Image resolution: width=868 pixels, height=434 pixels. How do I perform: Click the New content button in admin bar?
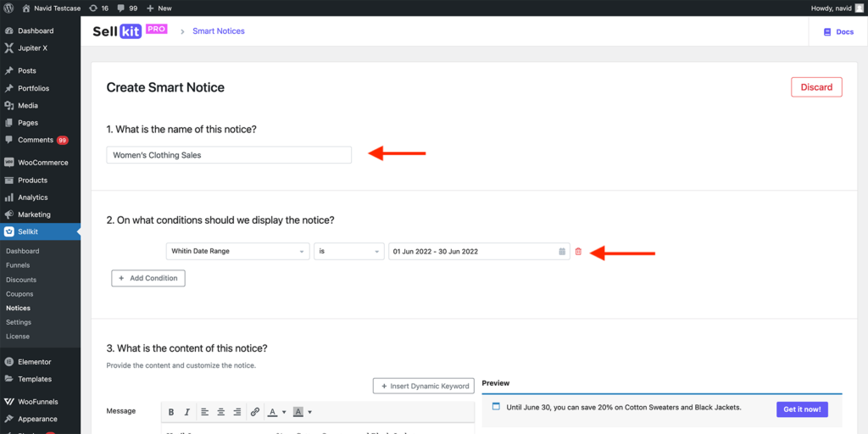point(159,8)
